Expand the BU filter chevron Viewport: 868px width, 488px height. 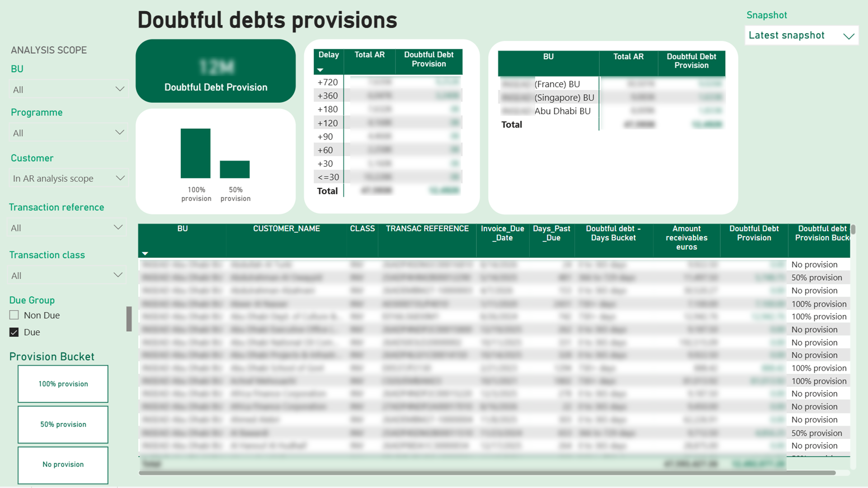coord(120,89)
